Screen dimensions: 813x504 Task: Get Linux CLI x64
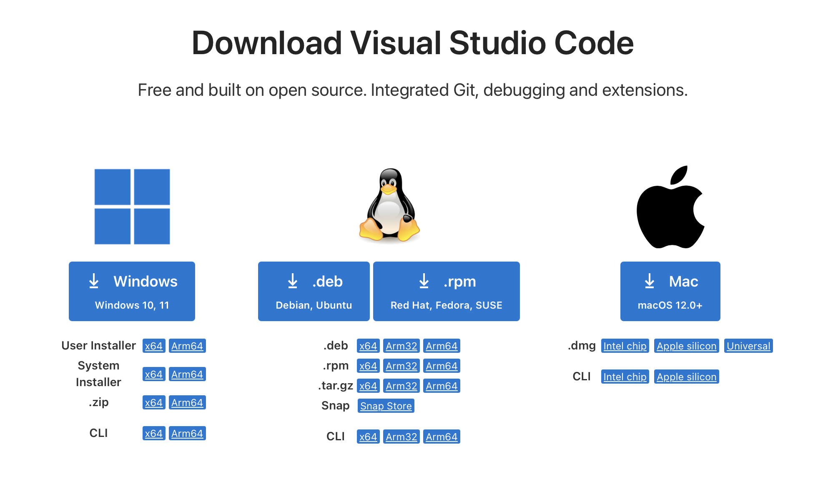tap(368, 437)
